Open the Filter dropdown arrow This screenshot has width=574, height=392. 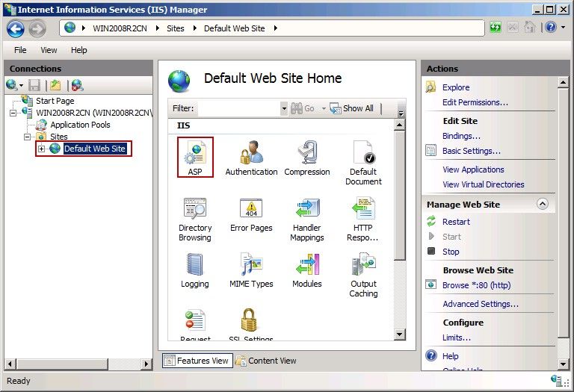(x=284, y=108)
